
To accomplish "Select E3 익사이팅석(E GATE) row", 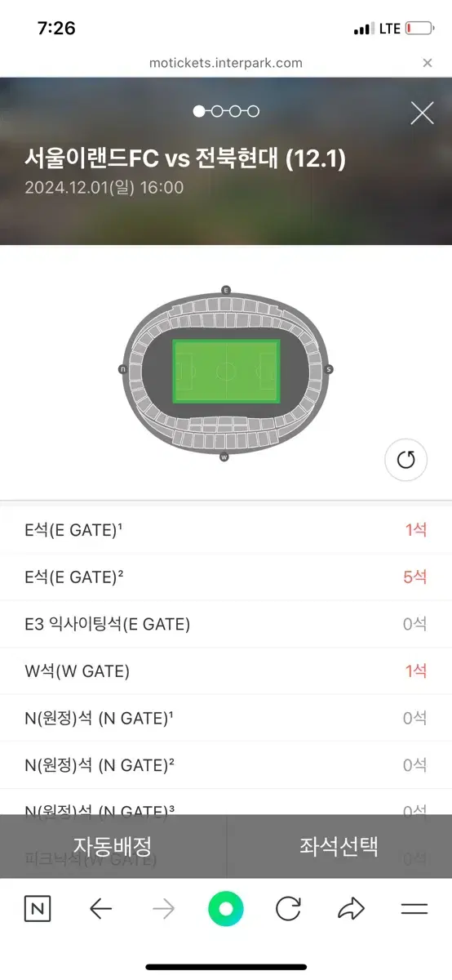I will click(x=226, y=624).
